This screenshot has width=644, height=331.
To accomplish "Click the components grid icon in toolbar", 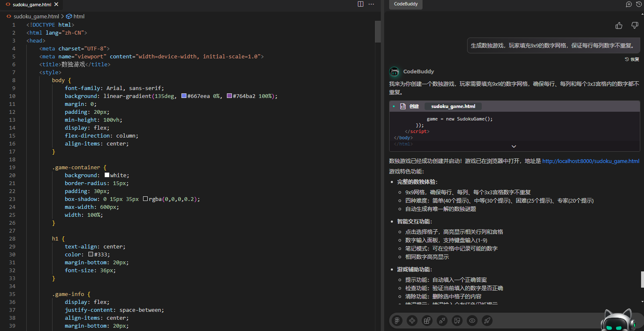I will pyautogui.click(x=427, y=320).
